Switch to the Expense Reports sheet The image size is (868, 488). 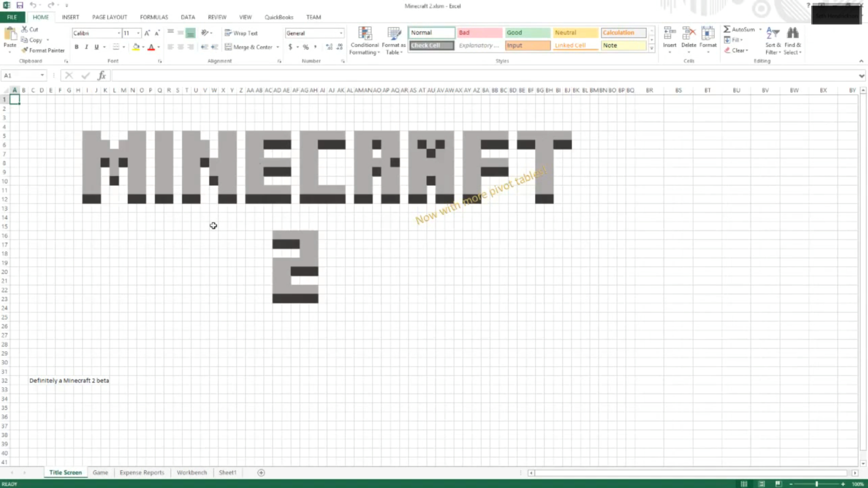(x=142, y=472)
